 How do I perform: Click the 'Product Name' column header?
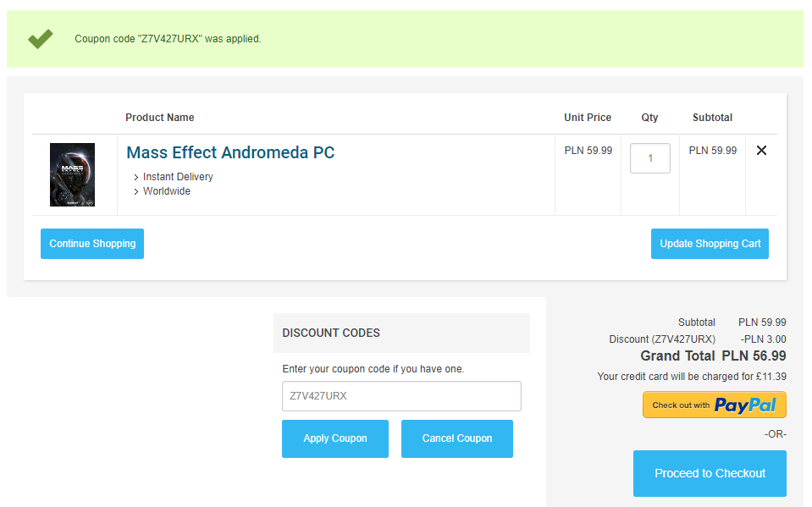point(159,118)
